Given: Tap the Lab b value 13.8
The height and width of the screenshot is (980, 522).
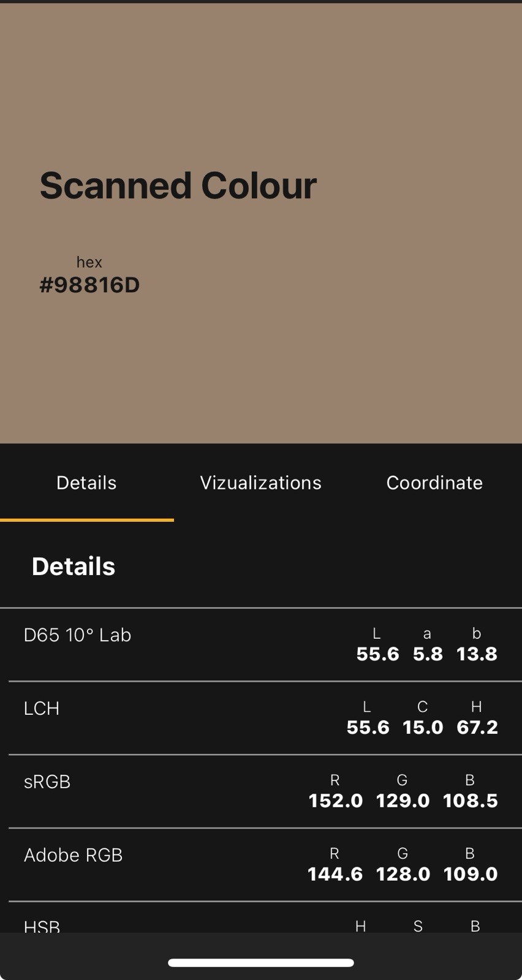Looking at the screenshot, I should pyautogui.click(x=477, y=654).
